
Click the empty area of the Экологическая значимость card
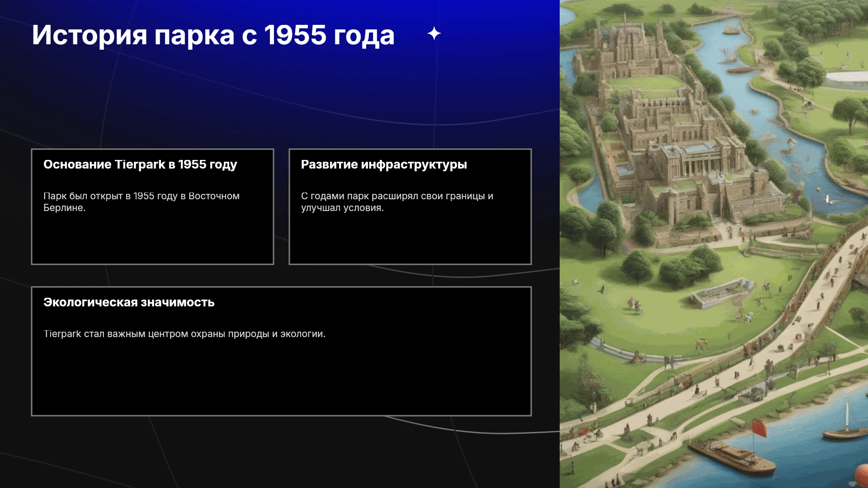(281, 380)
